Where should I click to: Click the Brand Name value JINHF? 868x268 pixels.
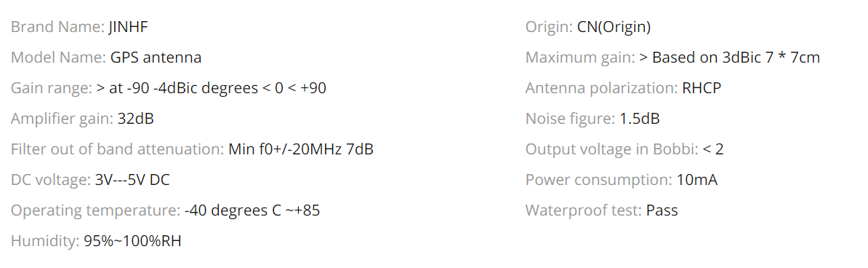(x=129, y=27)
